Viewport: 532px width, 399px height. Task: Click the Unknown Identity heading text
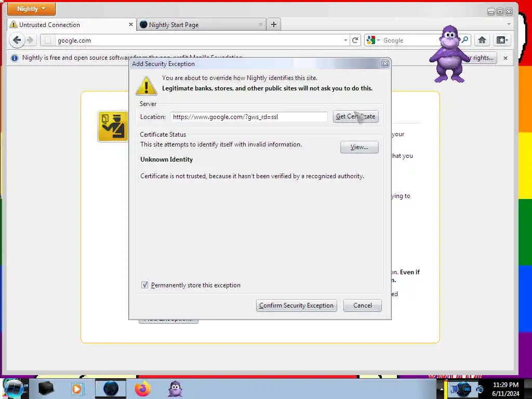tap(166, 159)
